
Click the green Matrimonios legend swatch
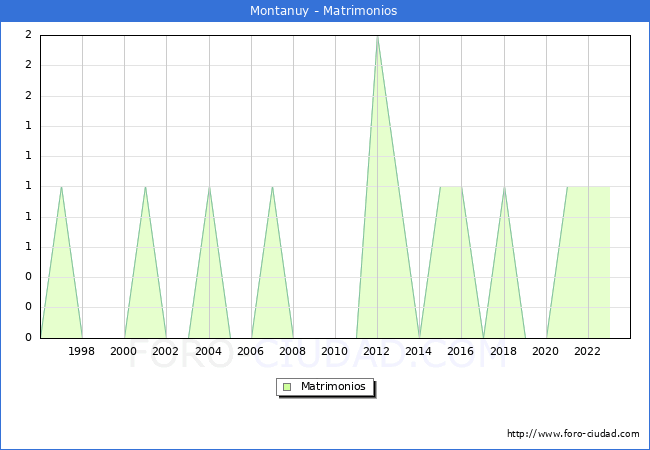[x=287, y=387]
